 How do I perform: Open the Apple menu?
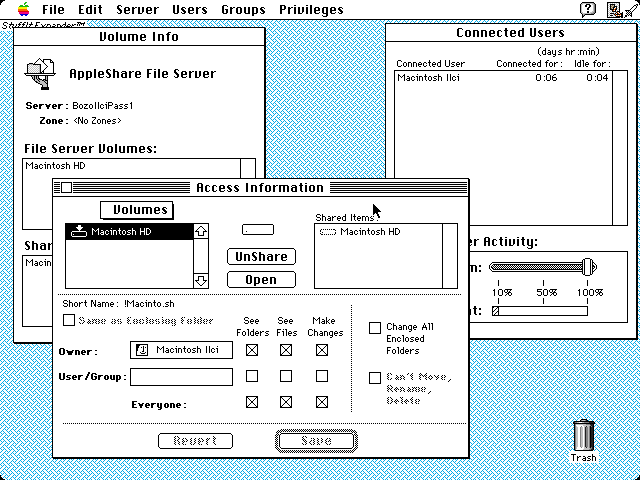24,9
